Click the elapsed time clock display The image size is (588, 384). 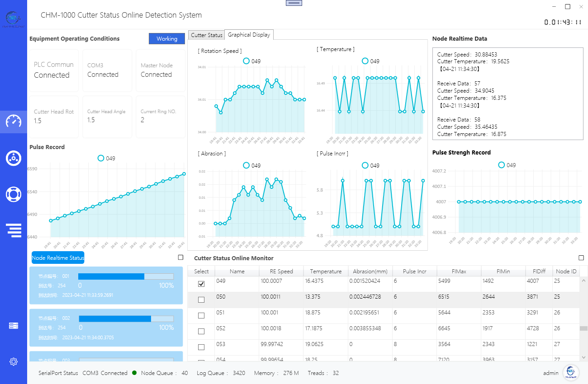tap(563, 22)
